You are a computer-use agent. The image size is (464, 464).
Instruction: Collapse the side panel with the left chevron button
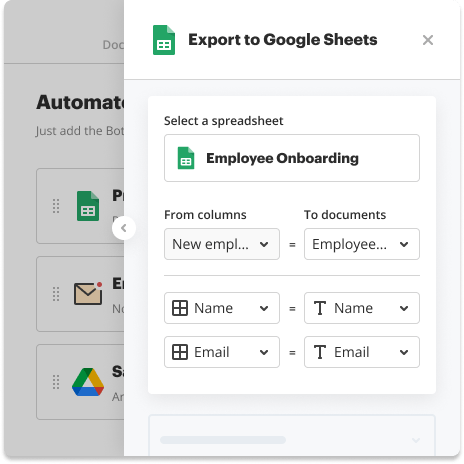pyautogui.click(x=124, y=228)
